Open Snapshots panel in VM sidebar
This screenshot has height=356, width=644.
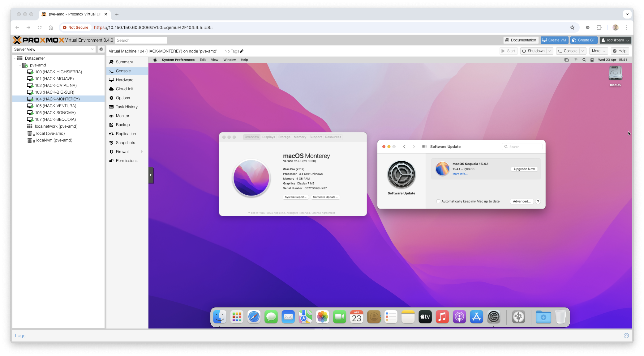pyautogui.click(x=125, y=143)
